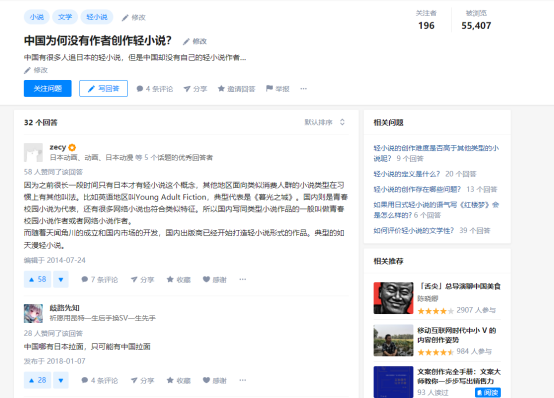554x398 pixels.
Task: Click 发布于 2018-01-07 date
Action: [x=55, y=361]
